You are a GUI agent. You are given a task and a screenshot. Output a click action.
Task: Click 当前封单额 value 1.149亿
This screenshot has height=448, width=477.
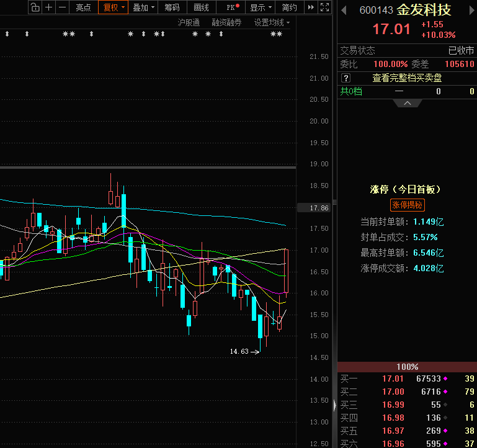(x=429, y=222)
